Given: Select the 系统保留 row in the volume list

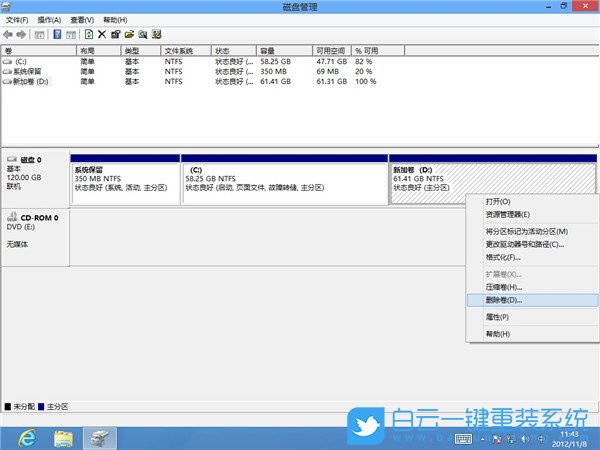Looking at the screenshot, I should pyautogui.click(x=28, y=72).
